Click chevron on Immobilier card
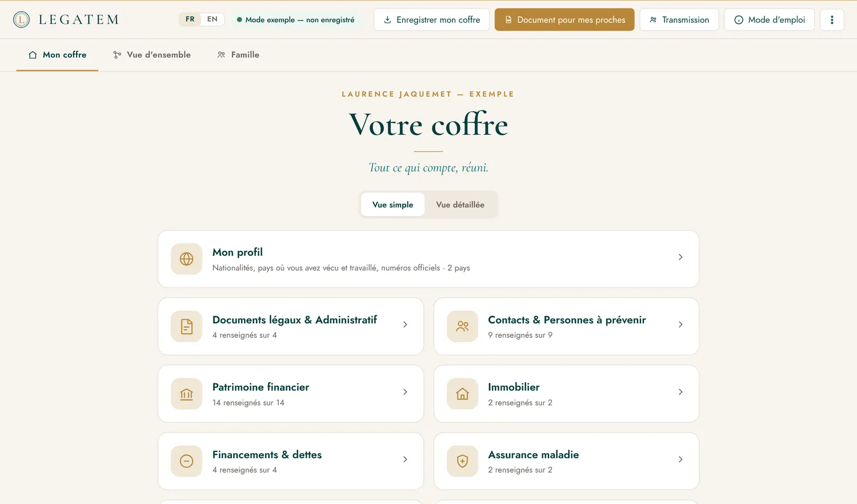 pyautogui.click(x=680, y=392)
